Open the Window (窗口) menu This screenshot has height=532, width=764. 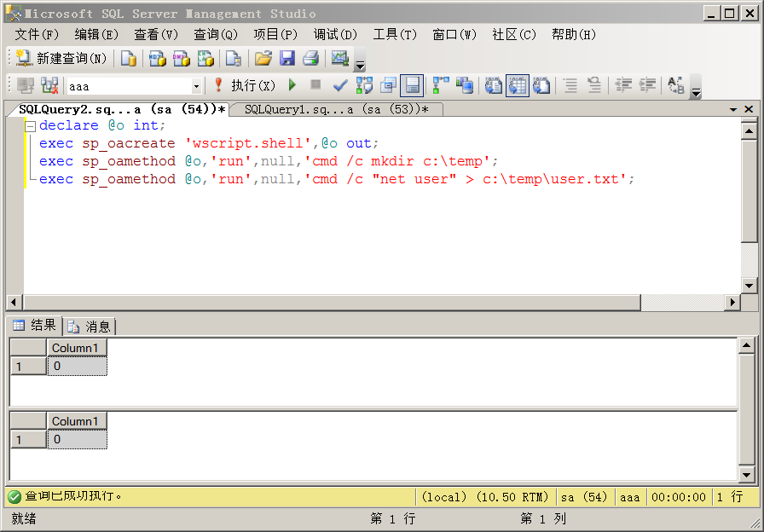tap(454, 35)
